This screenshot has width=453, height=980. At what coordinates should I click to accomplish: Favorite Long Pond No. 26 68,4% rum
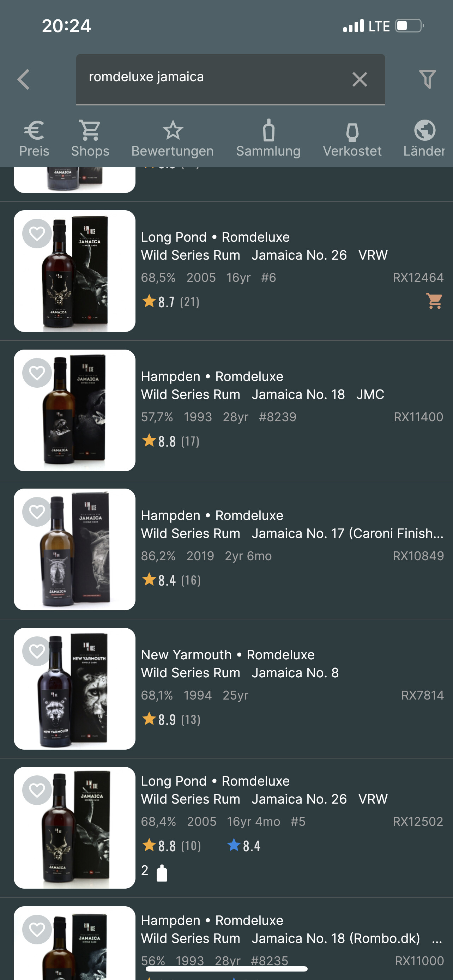[37, 790]
